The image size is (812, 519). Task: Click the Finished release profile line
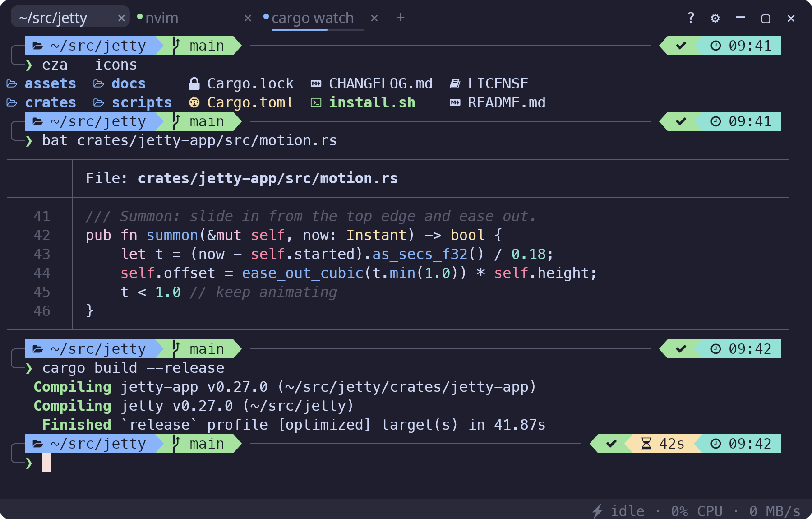(x=294, y=425)
